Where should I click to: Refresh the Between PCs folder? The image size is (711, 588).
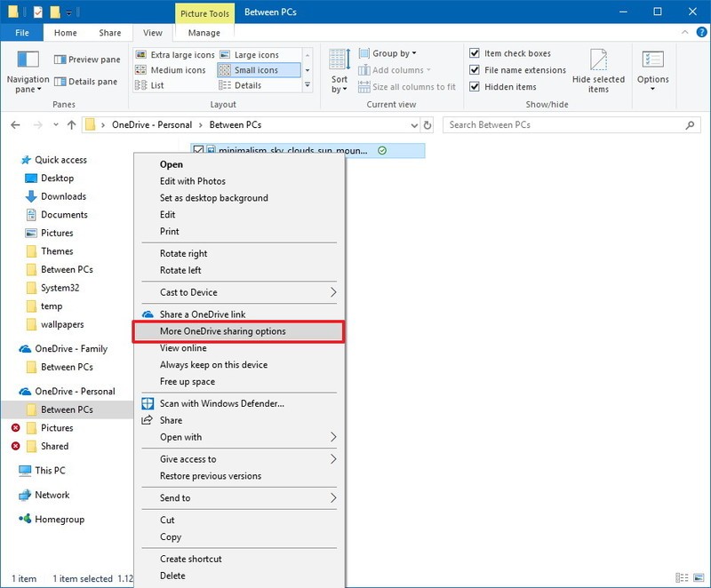[427, 124]
